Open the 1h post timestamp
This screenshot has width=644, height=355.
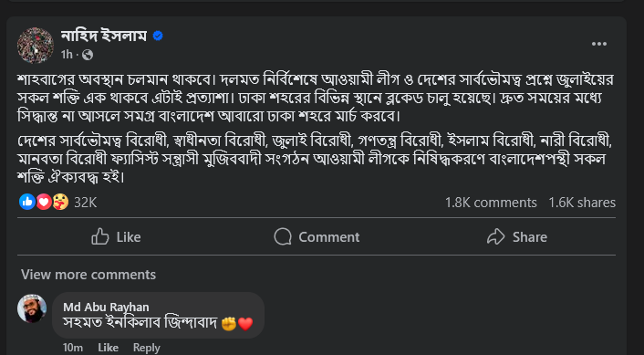(x=66, y=55)
